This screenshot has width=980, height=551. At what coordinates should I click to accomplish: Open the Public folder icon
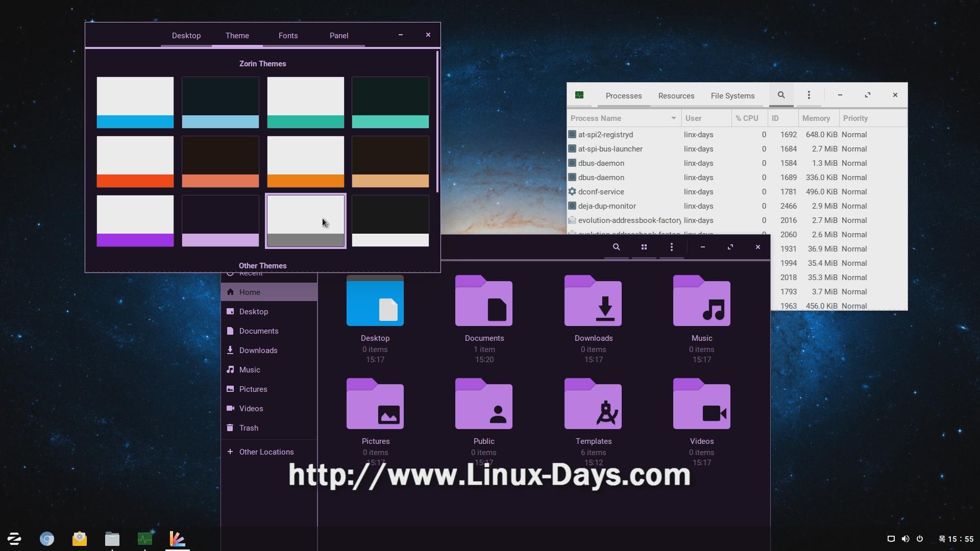click(484, 404)
